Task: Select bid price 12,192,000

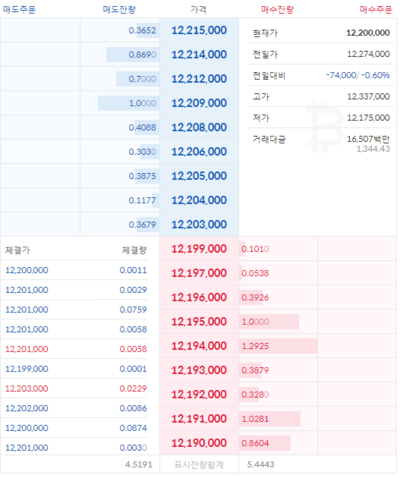Action: pos(199,395)
